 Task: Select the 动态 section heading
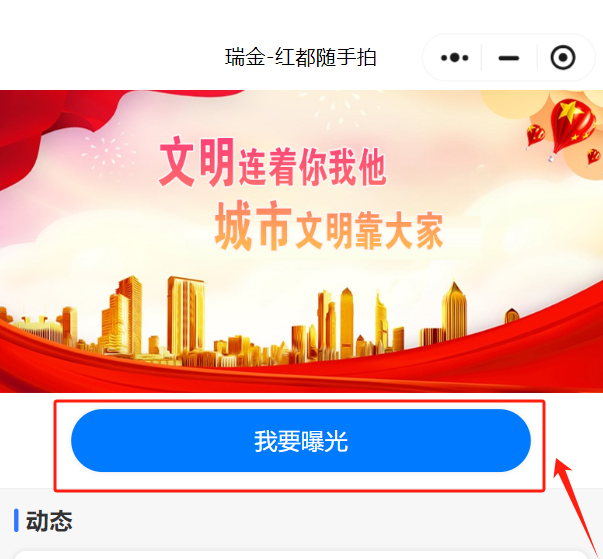coord(49,521)
